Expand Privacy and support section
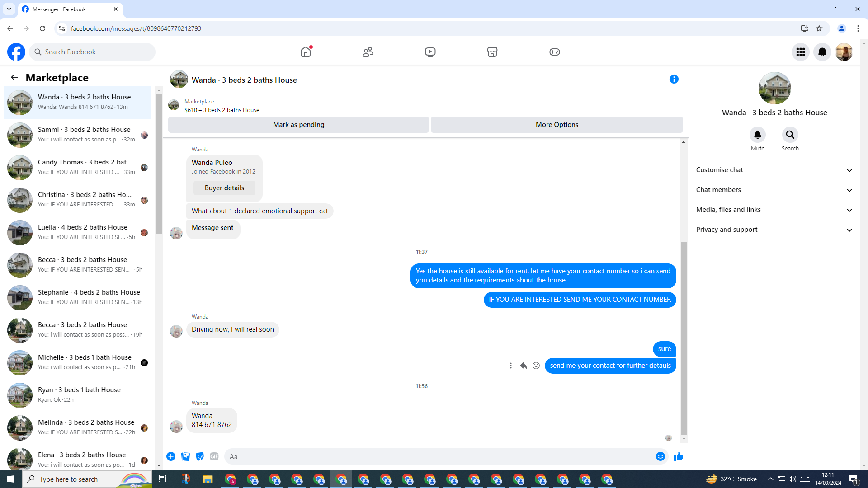The width and height of the screenshot is (868, 488). coord(774,230)
